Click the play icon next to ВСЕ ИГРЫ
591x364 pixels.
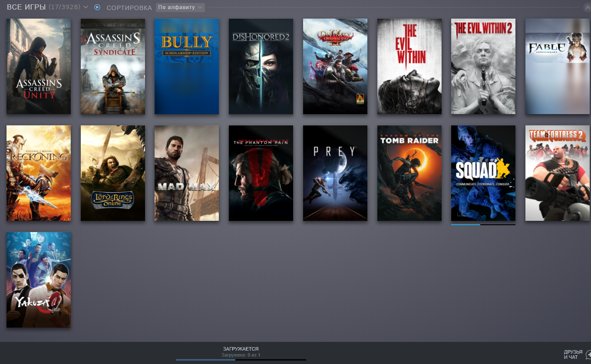tap(97, 7)
